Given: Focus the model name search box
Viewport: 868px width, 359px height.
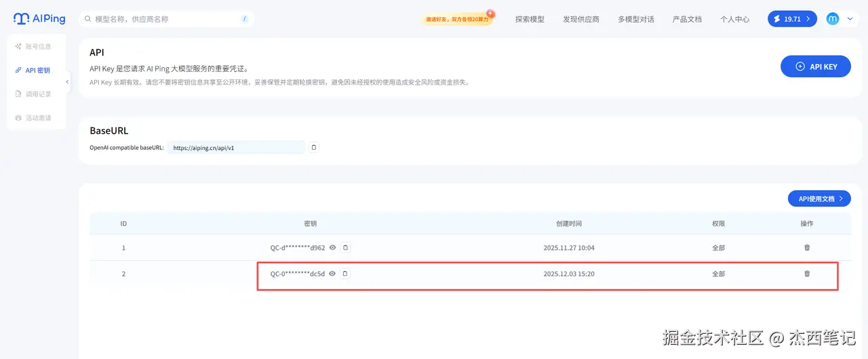Looking at the screenshot, I should tap(166, 19).
